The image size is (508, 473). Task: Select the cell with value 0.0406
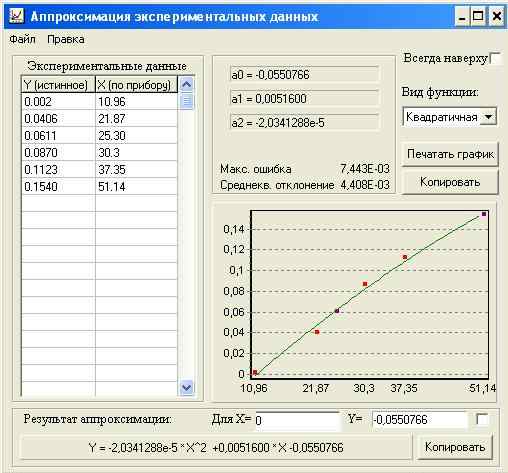[58, 118]
